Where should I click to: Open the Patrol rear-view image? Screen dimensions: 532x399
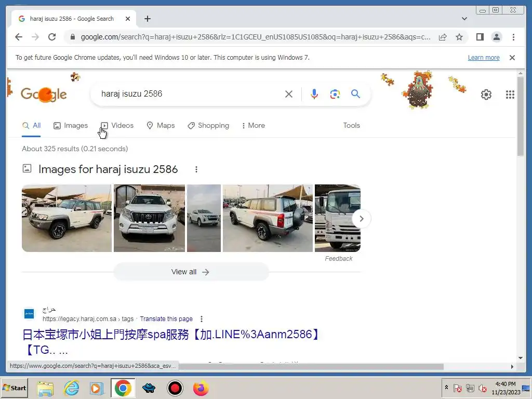click(x=268, y=218)
